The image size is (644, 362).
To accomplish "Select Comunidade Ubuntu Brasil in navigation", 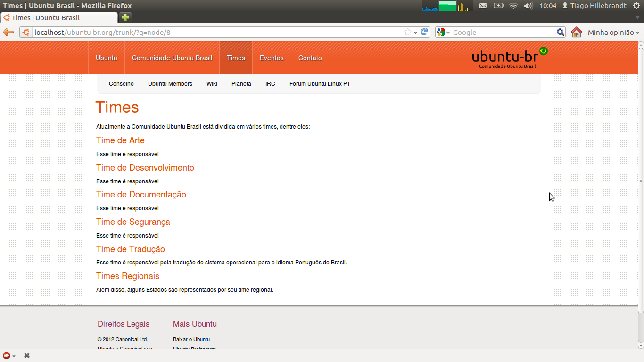I will coord(172,58).
